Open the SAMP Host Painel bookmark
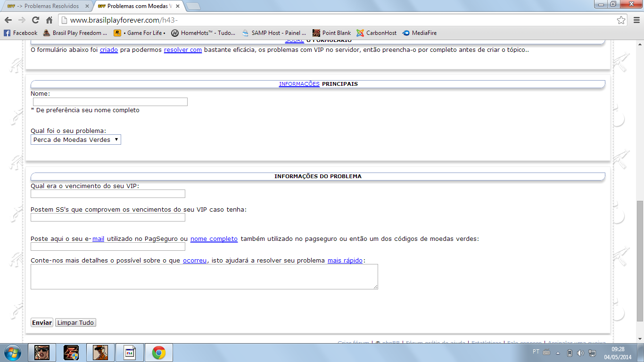Viewport: 644px width, 362px height. (274, 33)
